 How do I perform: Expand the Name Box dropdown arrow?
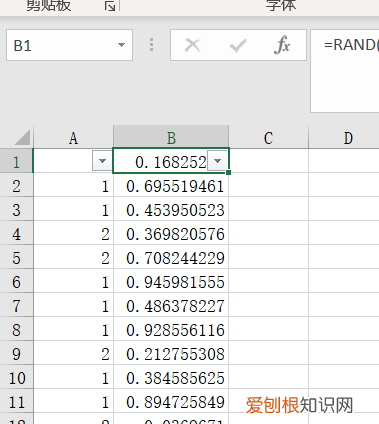click(x=121, y=45)
